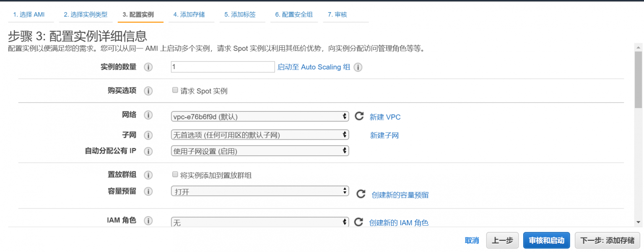
Task: Select step 3. 配置实例 tab
Action: 138,14
